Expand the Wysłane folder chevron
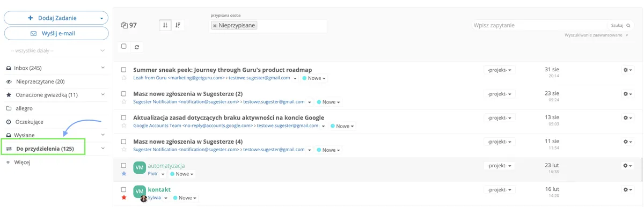644x207 pixels. click(103, 135)
